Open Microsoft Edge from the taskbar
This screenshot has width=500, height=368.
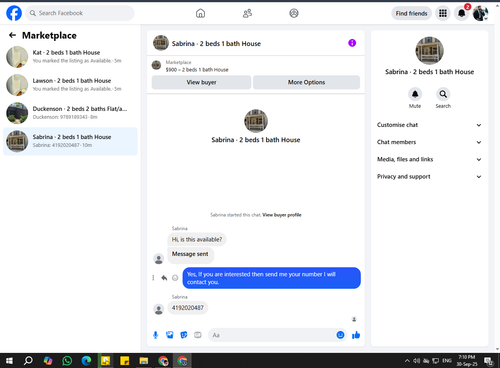(x=86, y=361)
